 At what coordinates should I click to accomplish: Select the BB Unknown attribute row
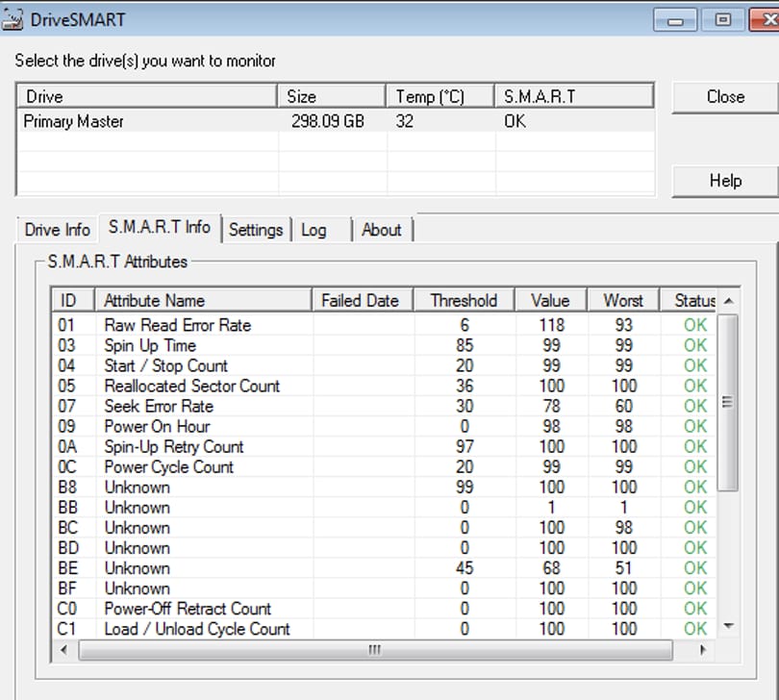tap(384, 508)
